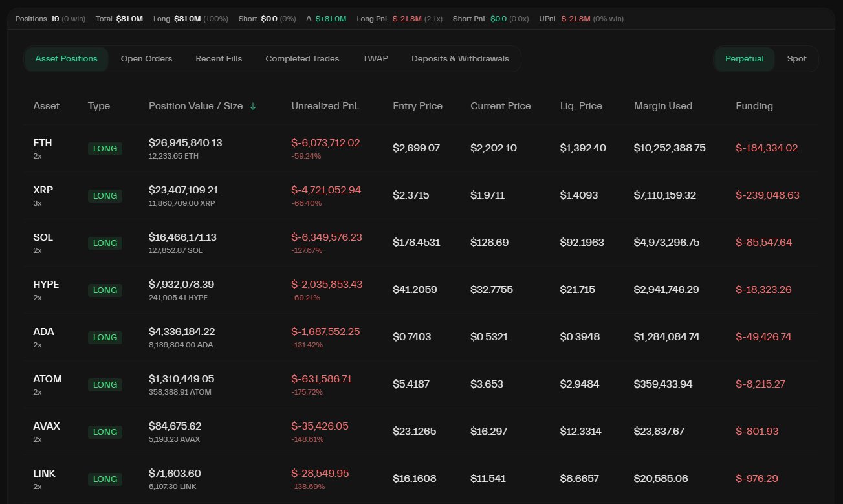The width and height of the screenshot is (843, 504).
Task: Sort by Position Value arrow icon
Action: click(x=253, y=106)
